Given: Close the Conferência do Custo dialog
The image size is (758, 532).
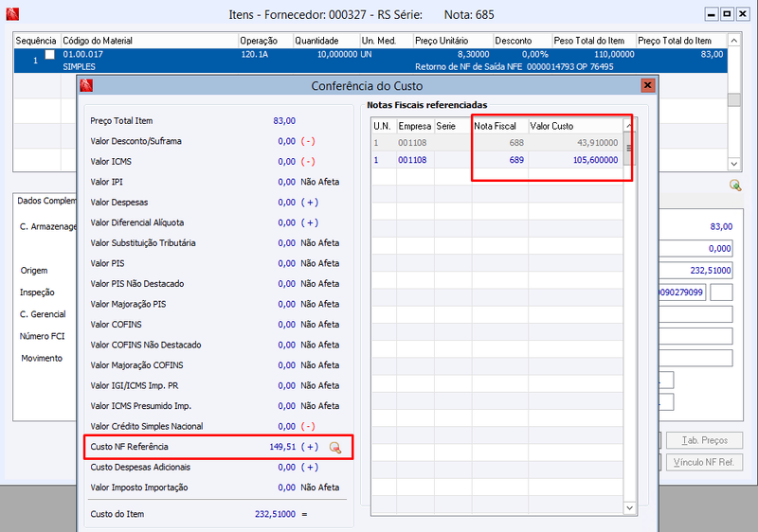Looking at the screenshot, I should [x=647, y=85].
